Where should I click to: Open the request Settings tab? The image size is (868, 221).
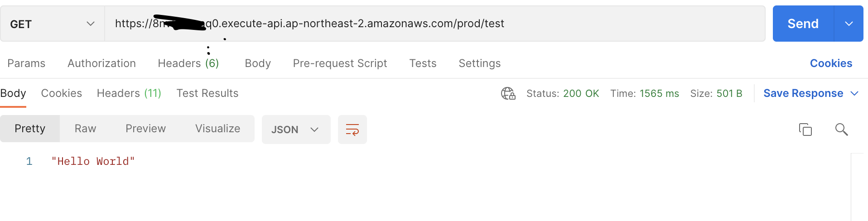[479, 63]
